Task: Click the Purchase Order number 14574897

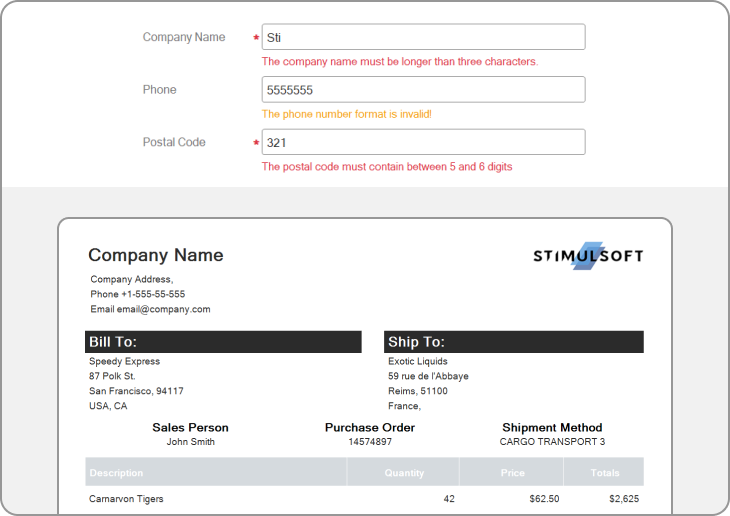Action: pos(370,442)
